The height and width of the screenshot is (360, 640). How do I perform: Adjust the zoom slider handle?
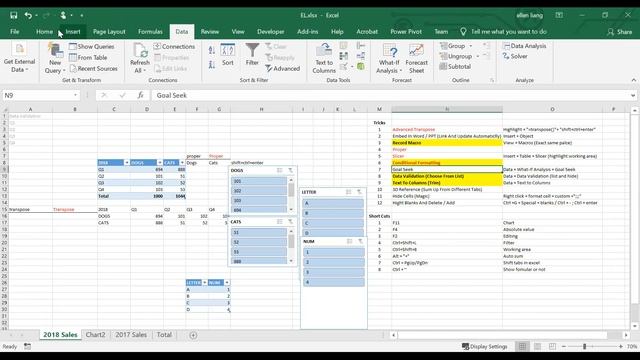coord(584,347)
